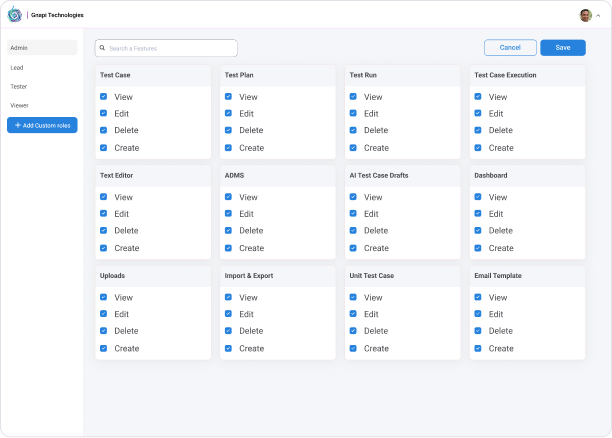This screenshot has width=612, height=438.
Task: Select the Viewer role
Action: tap(19, 105)
